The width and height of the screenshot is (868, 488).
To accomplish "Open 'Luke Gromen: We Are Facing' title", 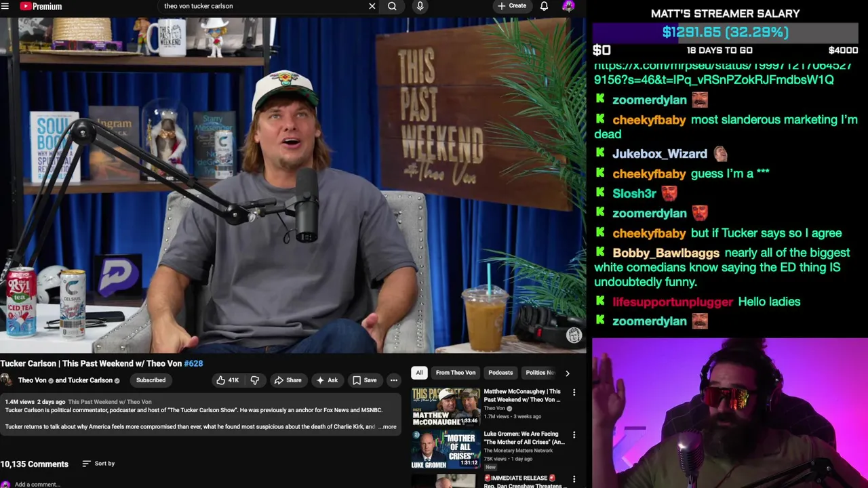I will tap(524, 438).
